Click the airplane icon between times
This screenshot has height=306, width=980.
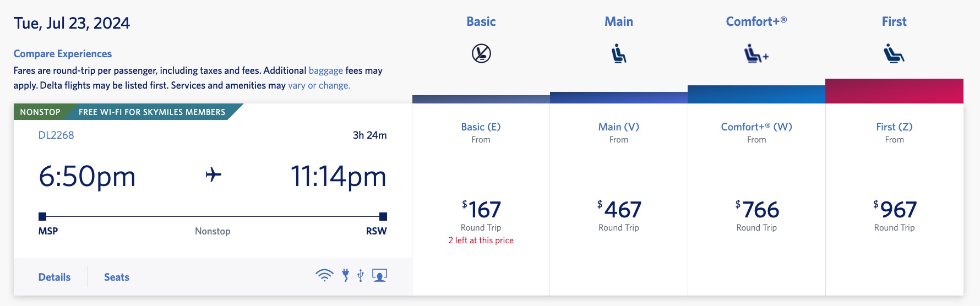click(214, 175)
